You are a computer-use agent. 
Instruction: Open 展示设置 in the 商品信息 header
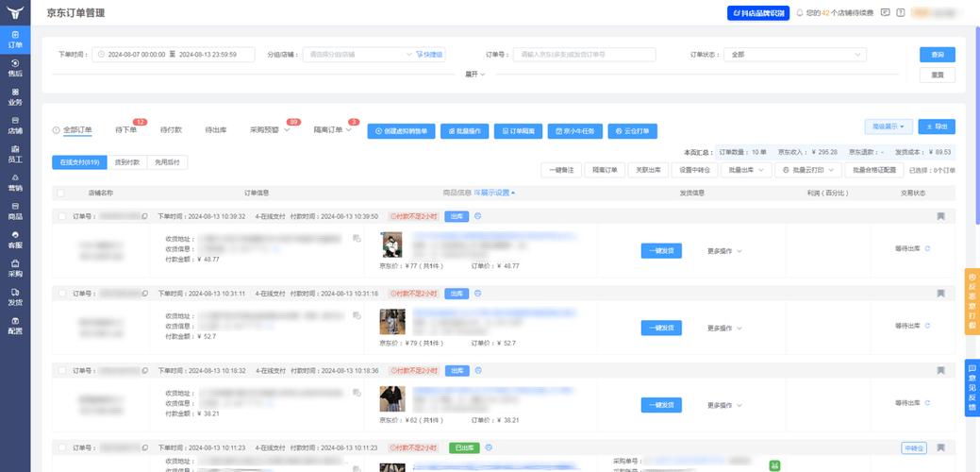(x=494, y=194)
